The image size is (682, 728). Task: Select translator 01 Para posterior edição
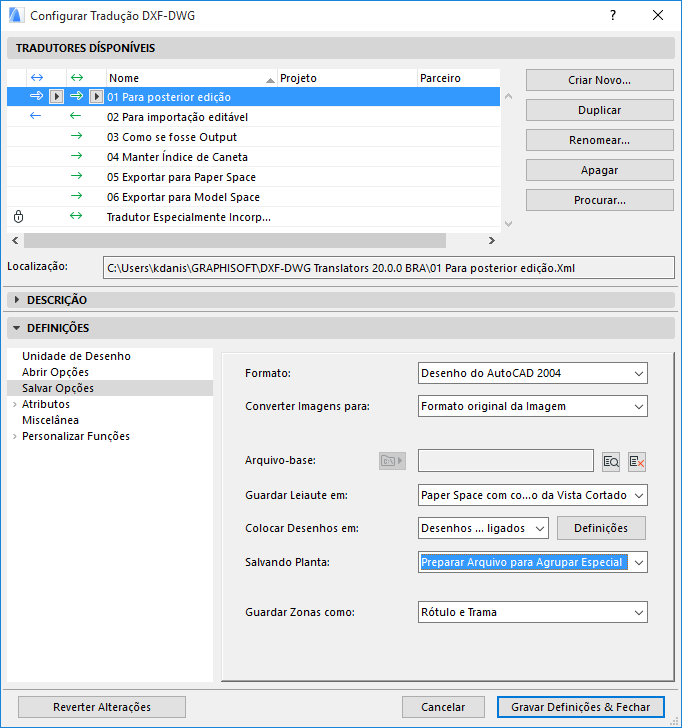click(x=253, y=97)
